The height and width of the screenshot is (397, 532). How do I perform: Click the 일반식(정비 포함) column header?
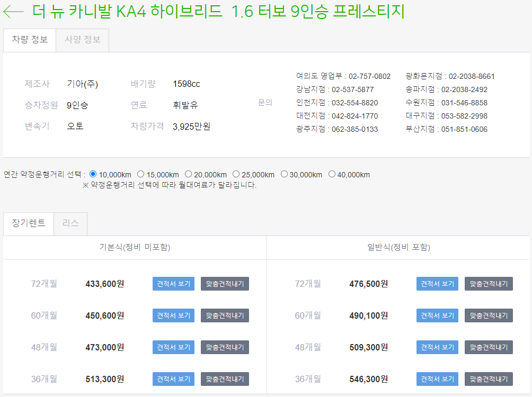click(398, 247)
